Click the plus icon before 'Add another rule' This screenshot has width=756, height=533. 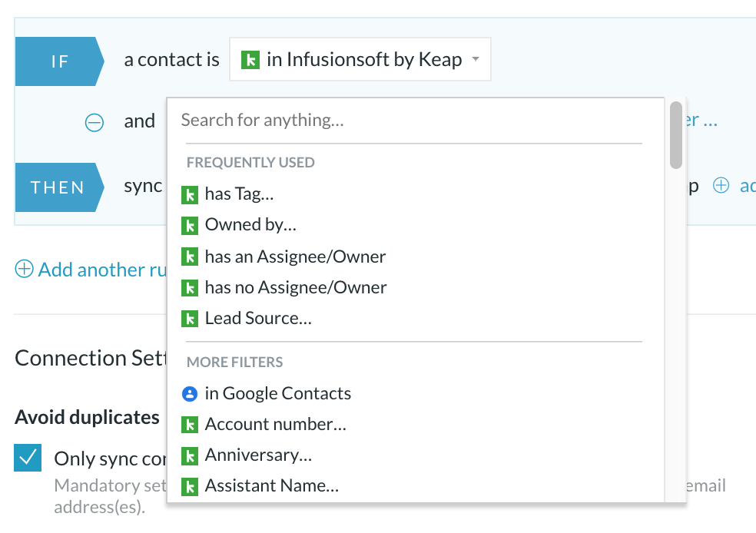coord(24,269)
